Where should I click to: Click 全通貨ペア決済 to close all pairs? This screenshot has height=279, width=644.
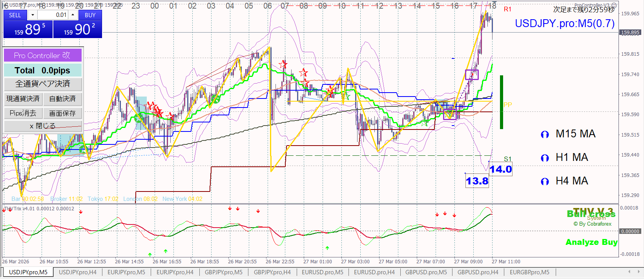[x=43, y=84]
